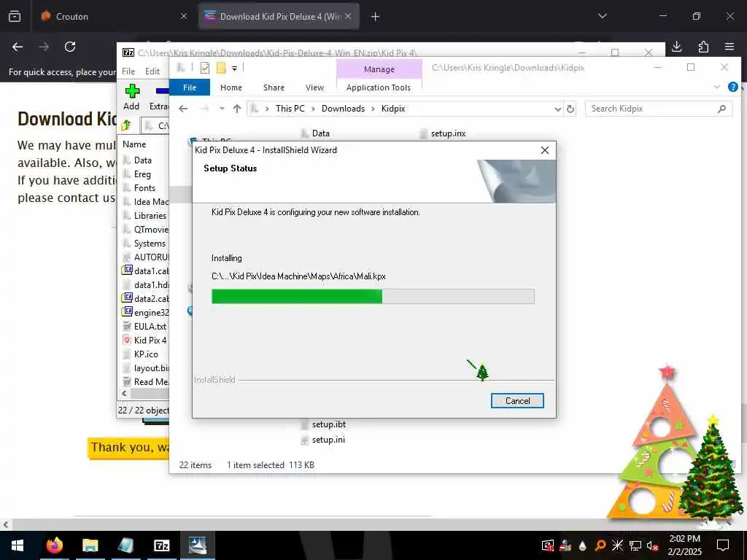The width and height of the screenshot is (747, 560).
Task: Open File tab in Kidpix Explorer window
Action: coord(190,87)
